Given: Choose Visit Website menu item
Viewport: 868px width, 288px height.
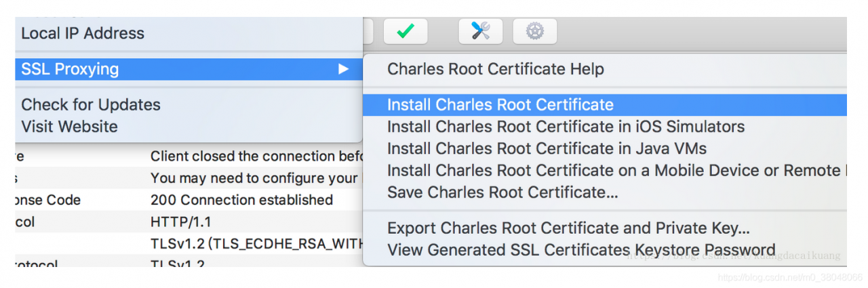Looking at the screenshot, I should (189, 126).
